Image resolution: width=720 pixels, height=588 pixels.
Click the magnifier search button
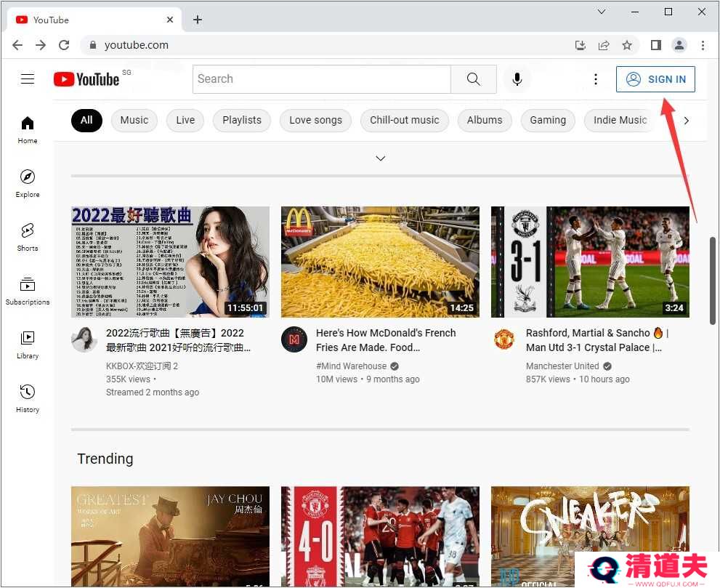tap(474, 79)
